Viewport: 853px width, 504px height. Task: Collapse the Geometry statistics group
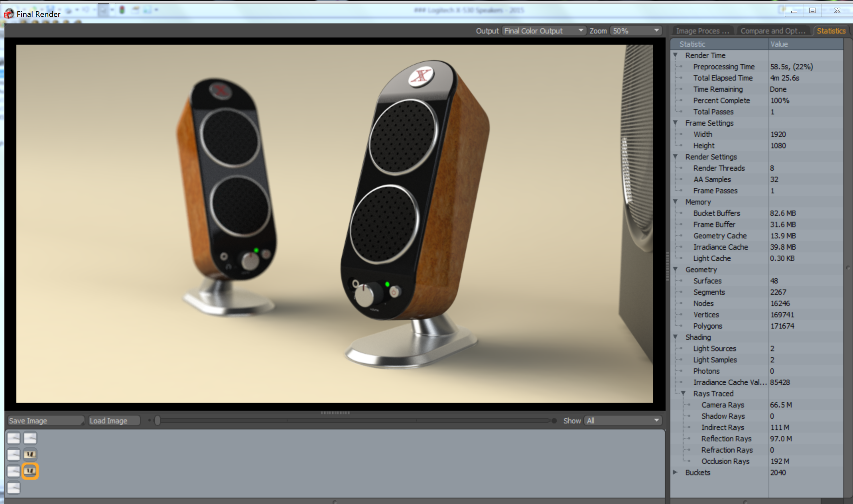tap(675, 269)
